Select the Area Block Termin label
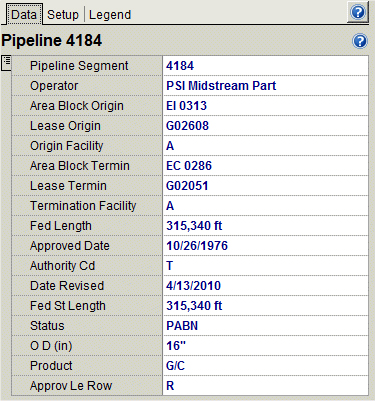The image size is (375, 401). pyautogui.click(x=80, y=166)
